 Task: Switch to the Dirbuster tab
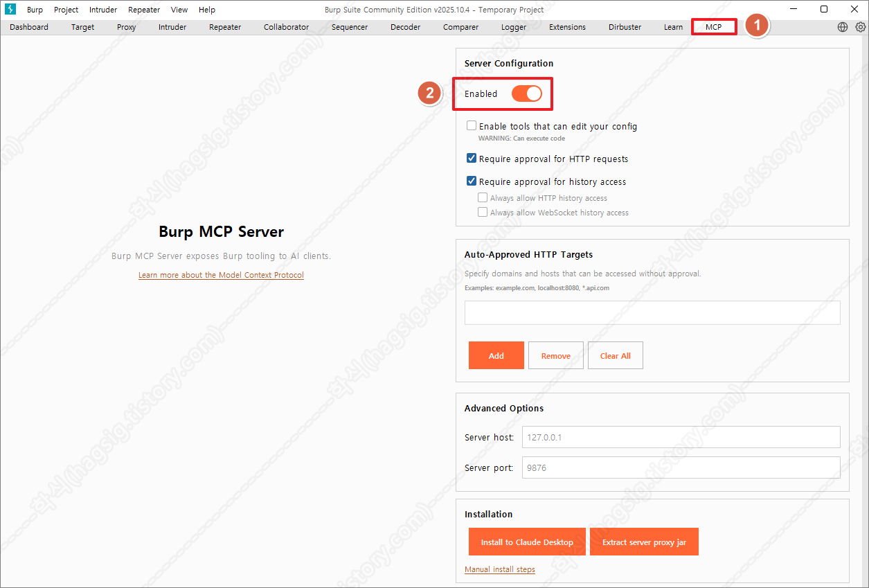click(x=625, y=27)
